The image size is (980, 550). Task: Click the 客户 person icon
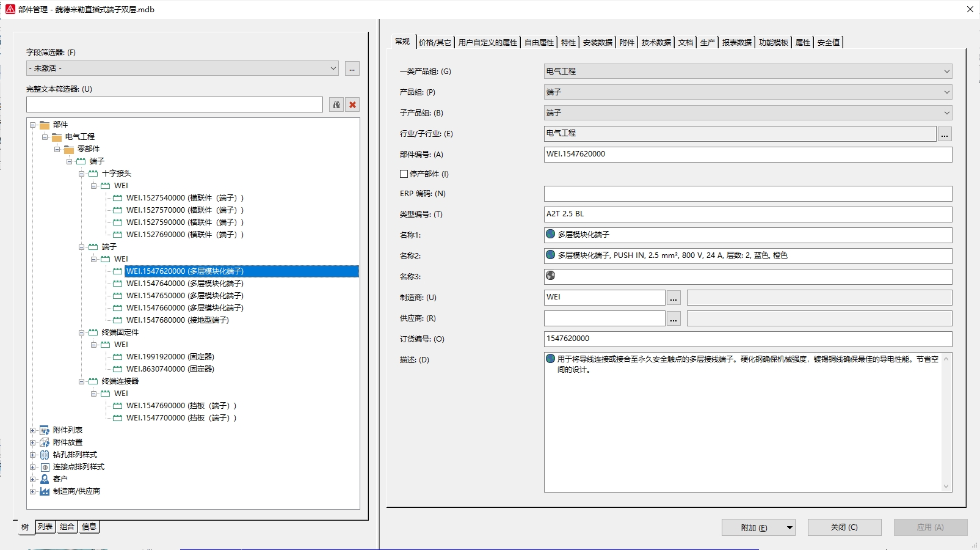[x=45, y=479]
